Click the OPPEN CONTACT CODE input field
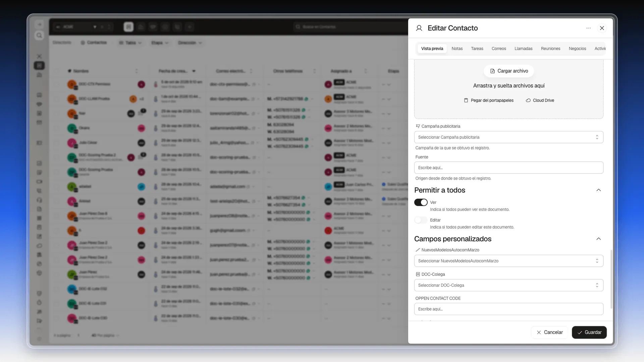644x362 pixels. (508, 309)
